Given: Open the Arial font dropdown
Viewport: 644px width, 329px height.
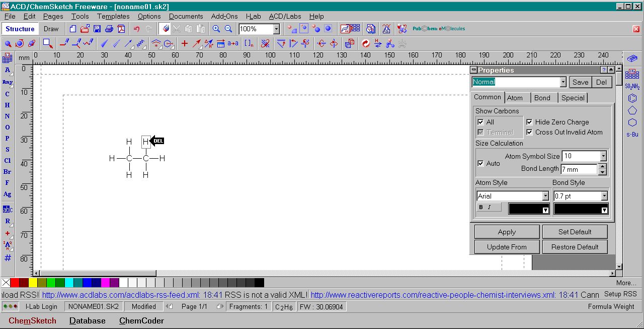Looking at the screenshot, I should point(545,196).
